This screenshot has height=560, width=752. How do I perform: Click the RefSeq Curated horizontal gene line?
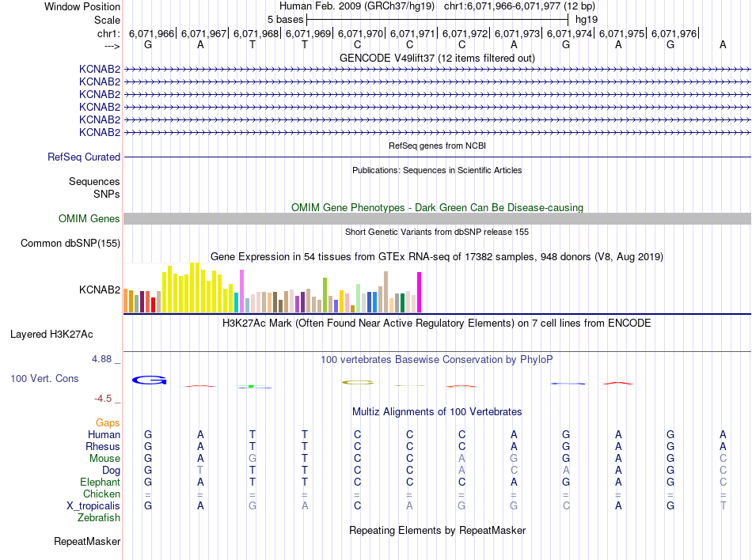click(x=438, y=157)
